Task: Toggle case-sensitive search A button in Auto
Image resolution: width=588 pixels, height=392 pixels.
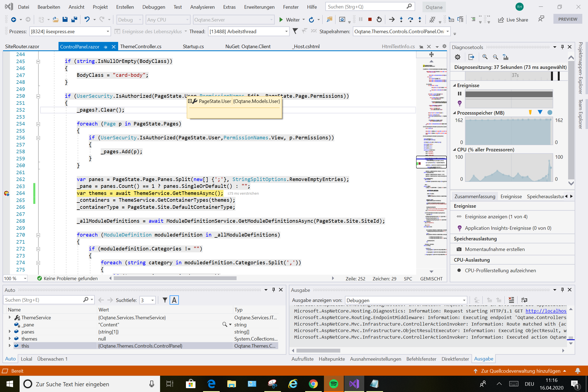Action: pos(174,300)
